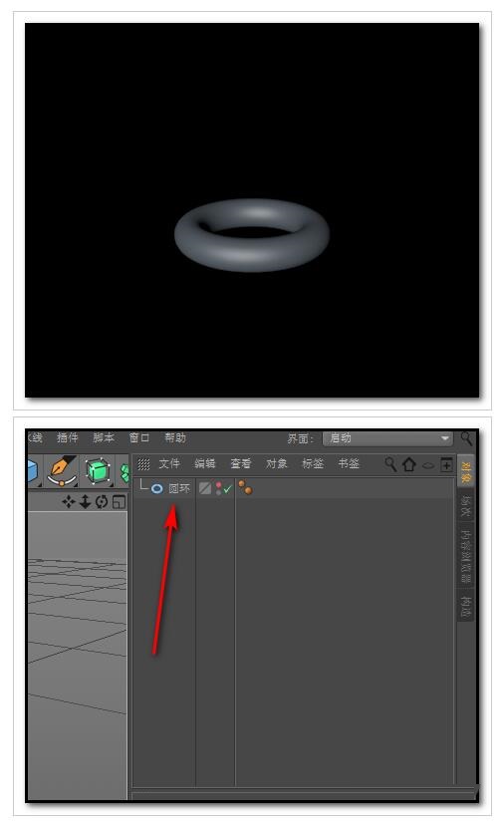This screenshot has height=821, width=504.
Task: Toggle the visibility dots for 圆环
Action: (x=218, y=488)
